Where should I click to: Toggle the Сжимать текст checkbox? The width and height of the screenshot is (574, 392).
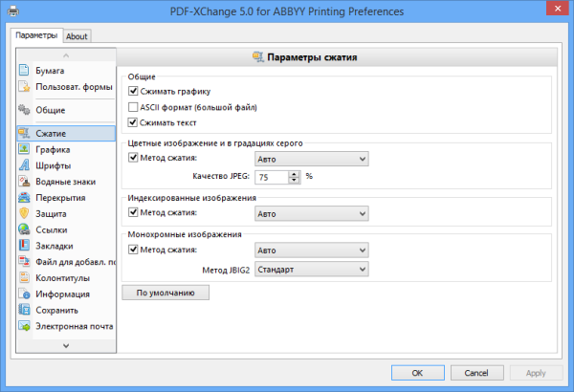[x=134, y=122]
